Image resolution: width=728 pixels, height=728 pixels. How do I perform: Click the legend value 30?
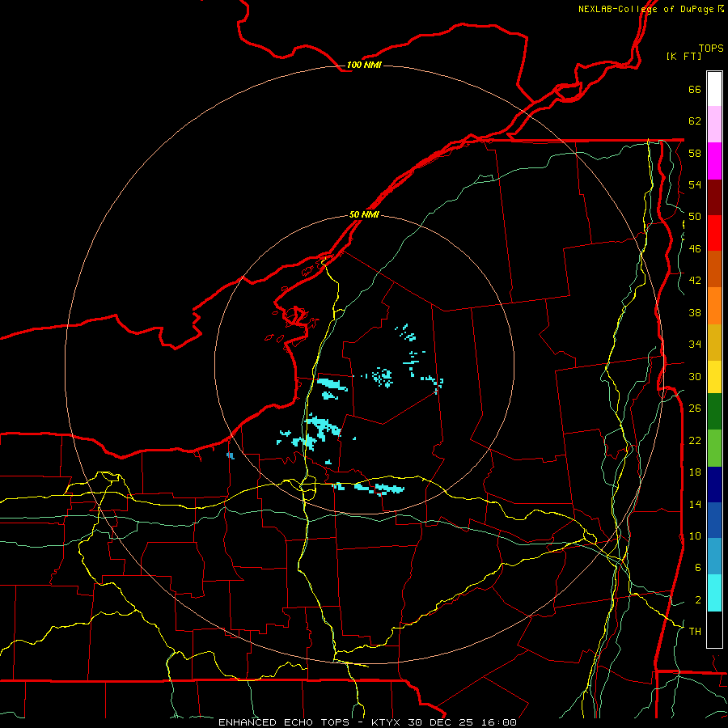pos(695,376)
